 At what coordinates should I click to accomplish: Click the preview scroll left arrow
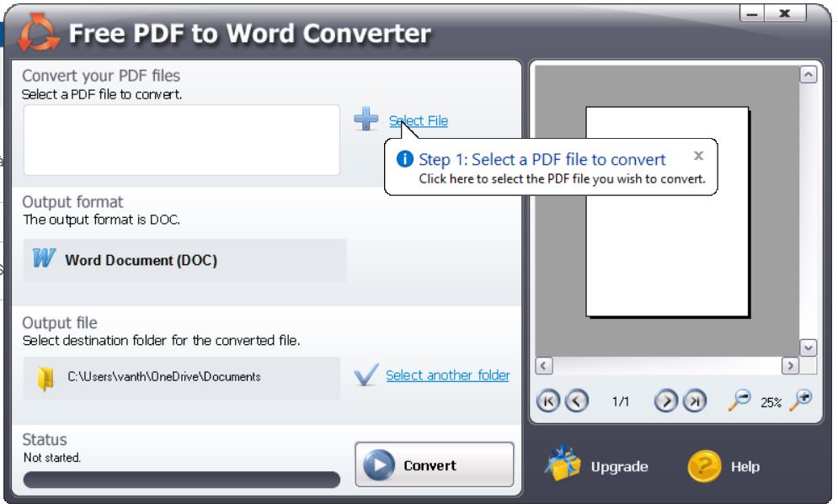point(543,366)
